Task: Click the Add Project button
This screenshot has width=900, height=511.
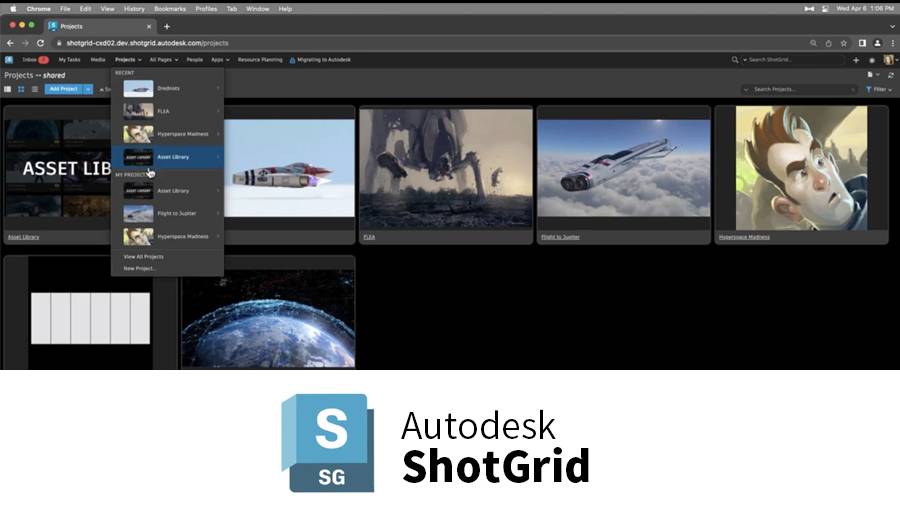Action: 64,89
